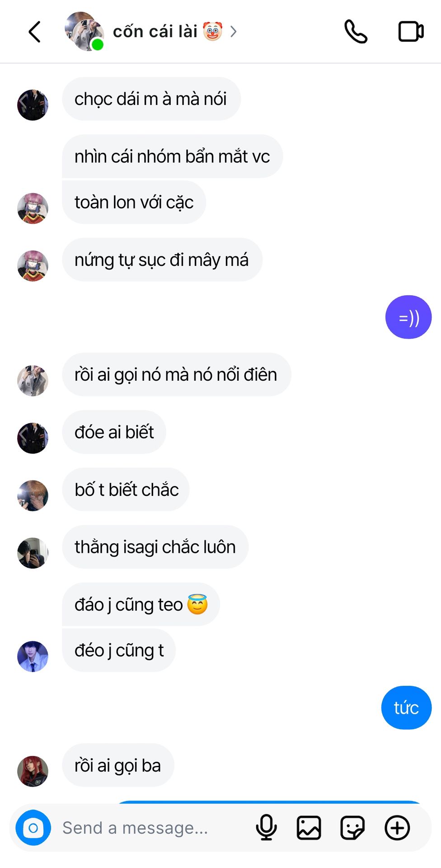Open the photo gallery picker icon
This screenshot has width=441, height=868.
pos(309,828)
